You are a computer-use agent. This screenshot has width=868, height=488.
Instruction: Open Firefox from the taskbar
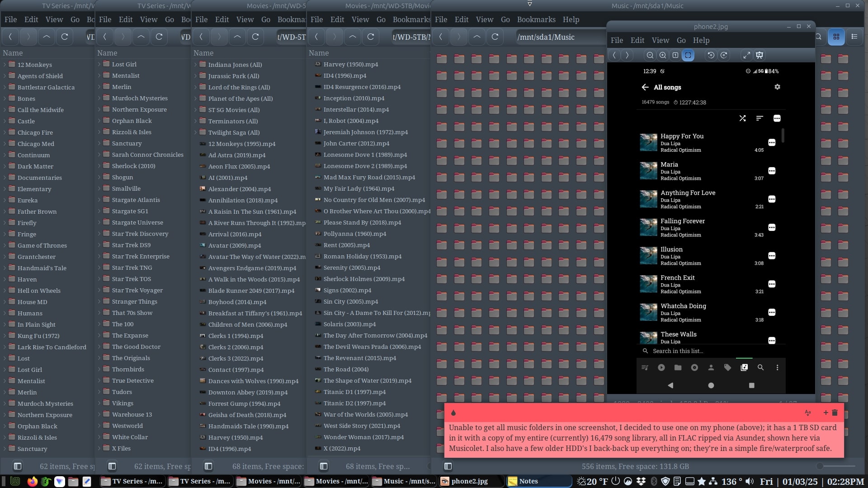click(32, 482)
